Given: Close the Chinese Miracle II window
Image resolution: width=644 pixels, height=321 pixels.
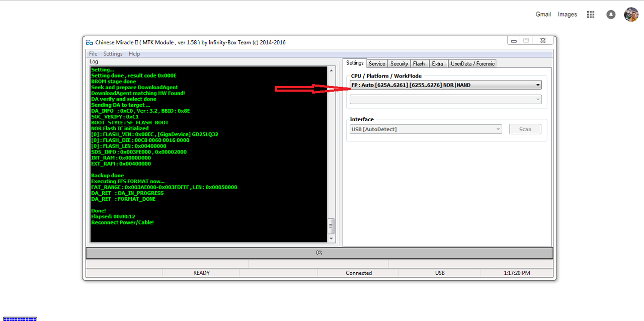Looking at the screenshot, I should coord(542,41).
